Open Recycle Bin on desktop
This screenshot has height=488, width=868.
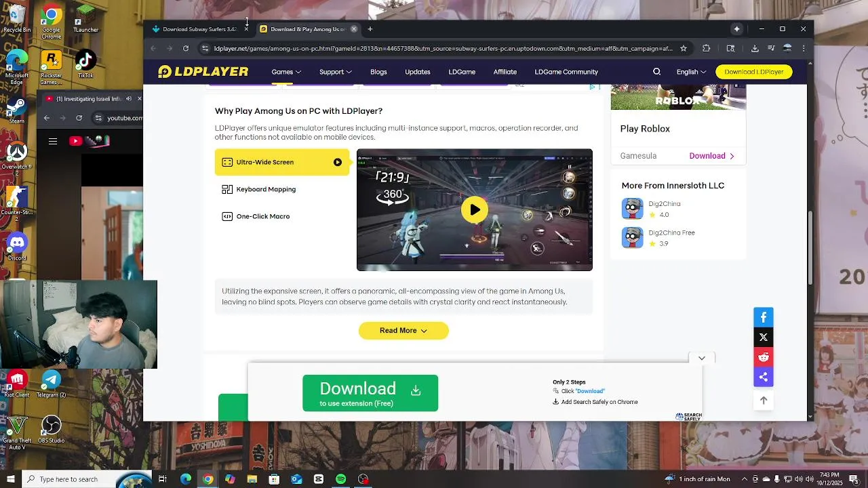point(17,19)
